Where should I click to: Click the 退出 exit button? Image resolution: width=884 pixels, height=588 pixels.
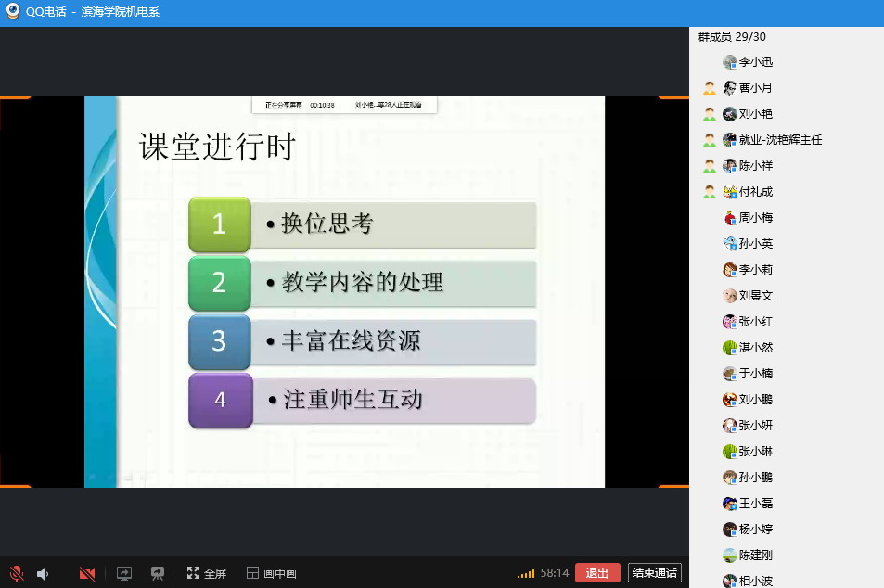coord(597,572)
